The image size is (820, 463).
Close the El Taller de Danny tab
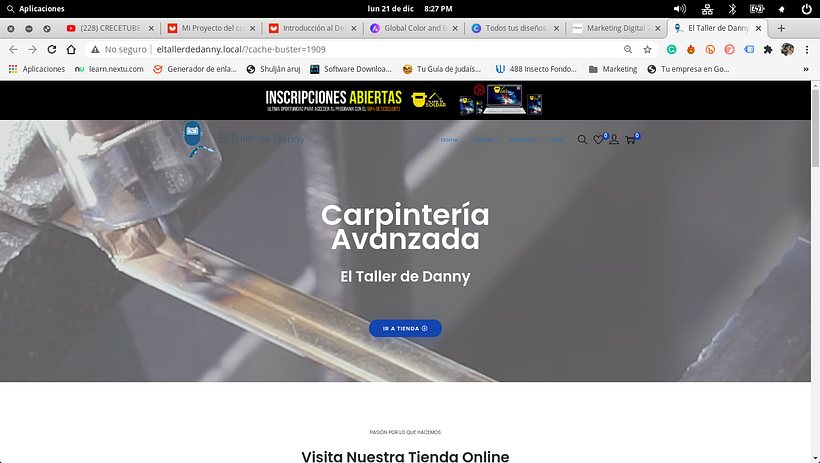point(758,28)
